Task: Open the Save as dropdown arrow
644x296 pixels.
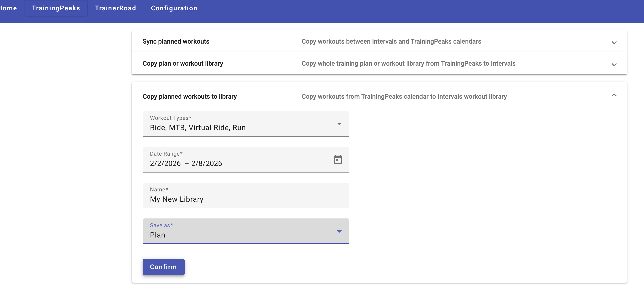Action: click(x=339, y=232)
